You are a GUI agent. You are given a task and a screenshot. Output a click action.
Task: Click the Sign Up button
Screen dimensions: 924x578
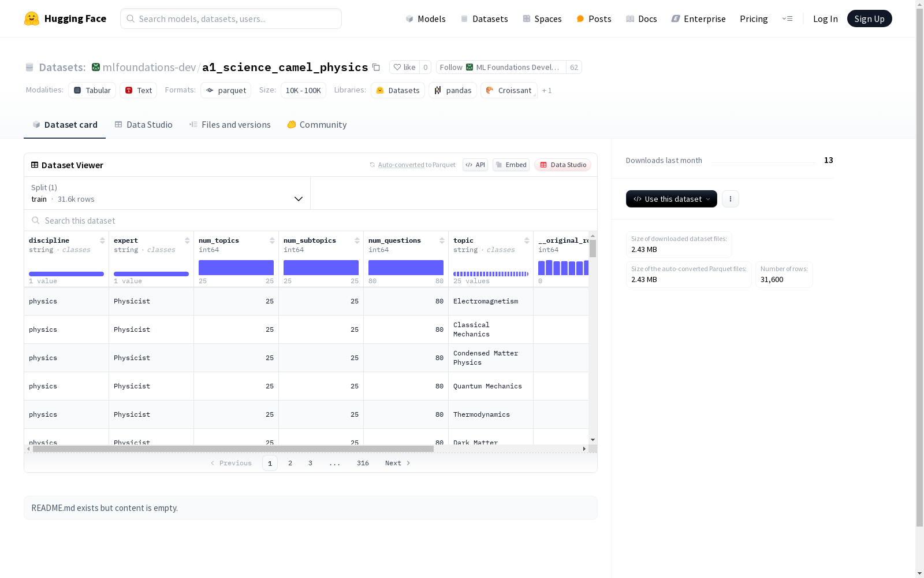pos(870,18)
